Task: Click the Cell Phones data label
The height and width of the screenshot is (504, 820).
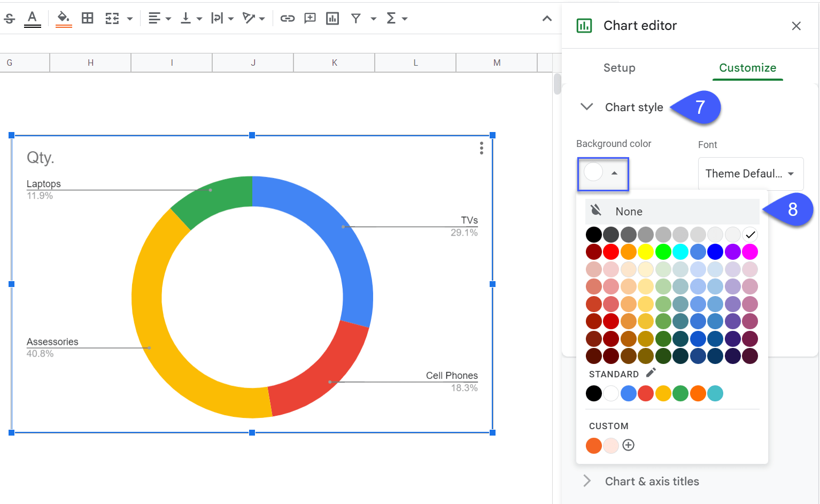Action: 452,376
